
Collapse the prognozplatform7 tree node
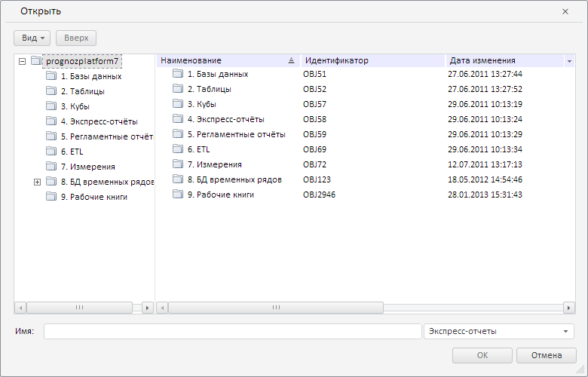click(22, 61)
